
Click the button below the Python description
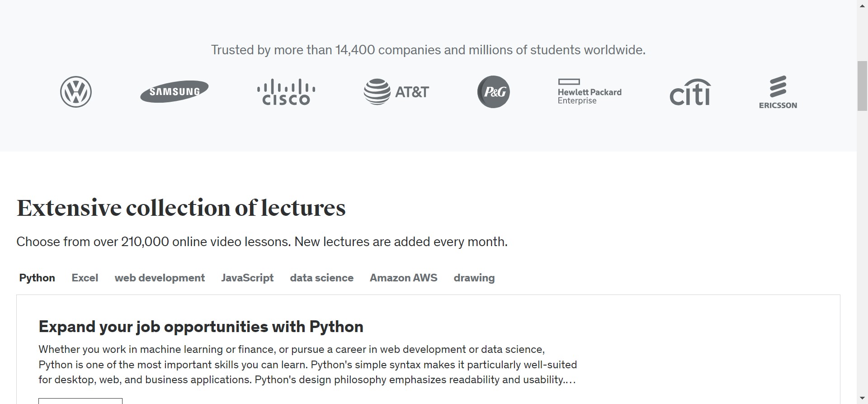pyautogui.click(x=80, y=401)
